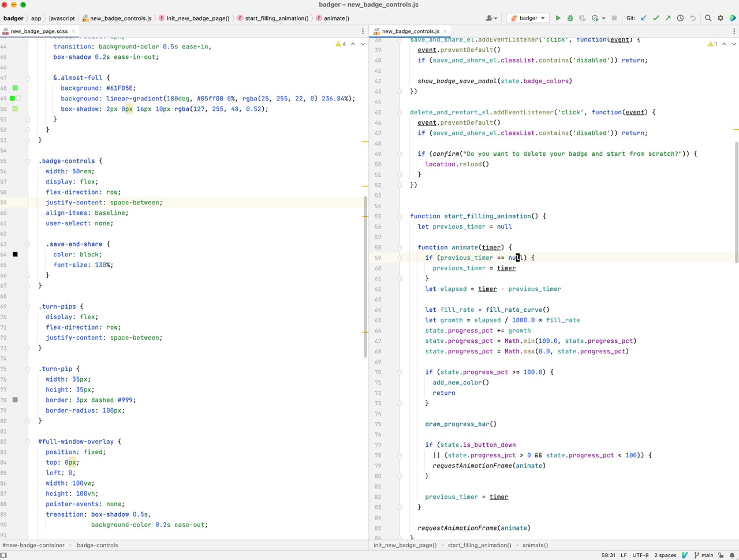Click the requestAnimationFrame(animate) line 85

(x=473, y=528)
